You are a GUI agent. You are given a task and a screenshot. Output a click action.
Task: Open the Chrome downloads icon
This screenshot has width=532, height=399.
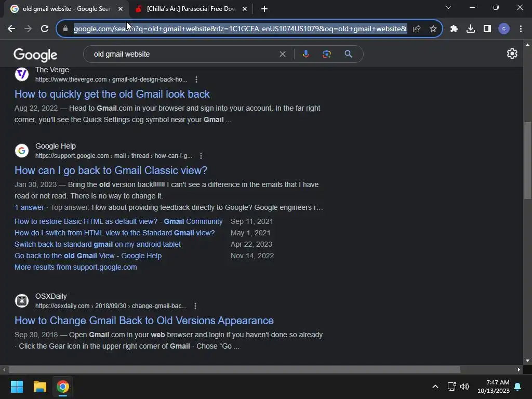(x=471, y=29)
